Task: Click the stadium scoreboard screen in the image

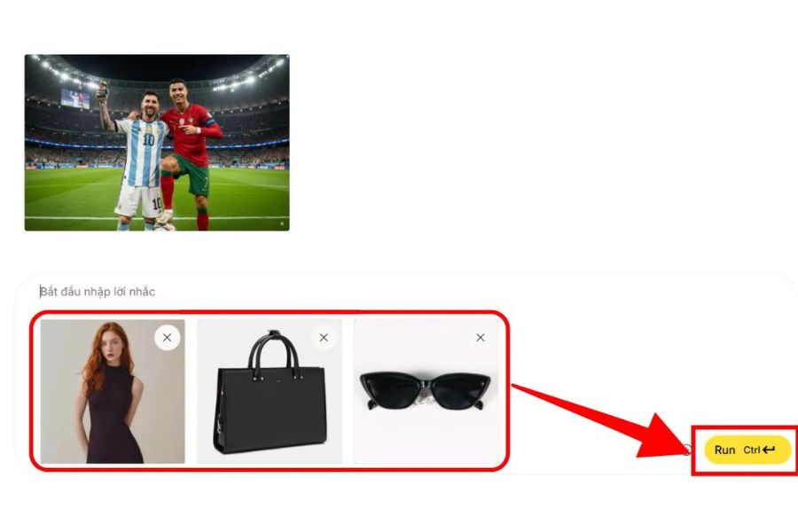Action: 74,98
